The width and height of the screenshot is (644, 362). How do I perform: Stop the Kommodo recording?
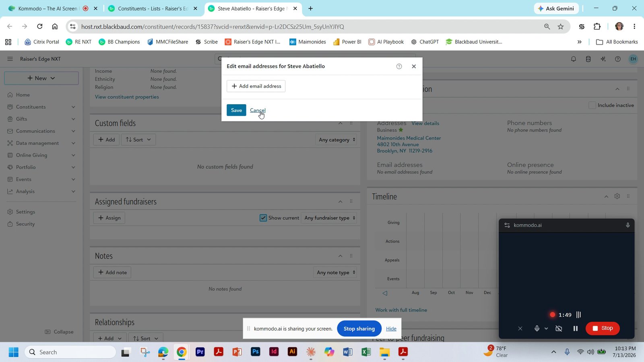click(603, 328)
